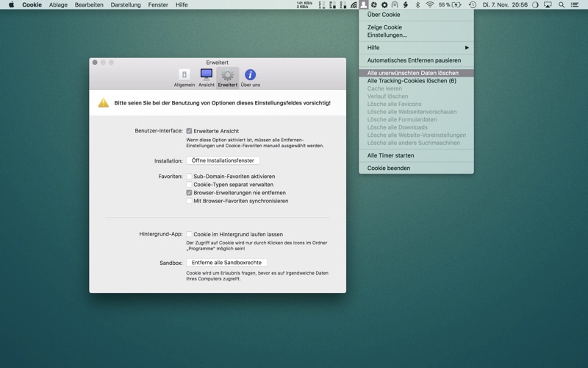Open the Wi-Fi status menu

(x=430, y=4)
